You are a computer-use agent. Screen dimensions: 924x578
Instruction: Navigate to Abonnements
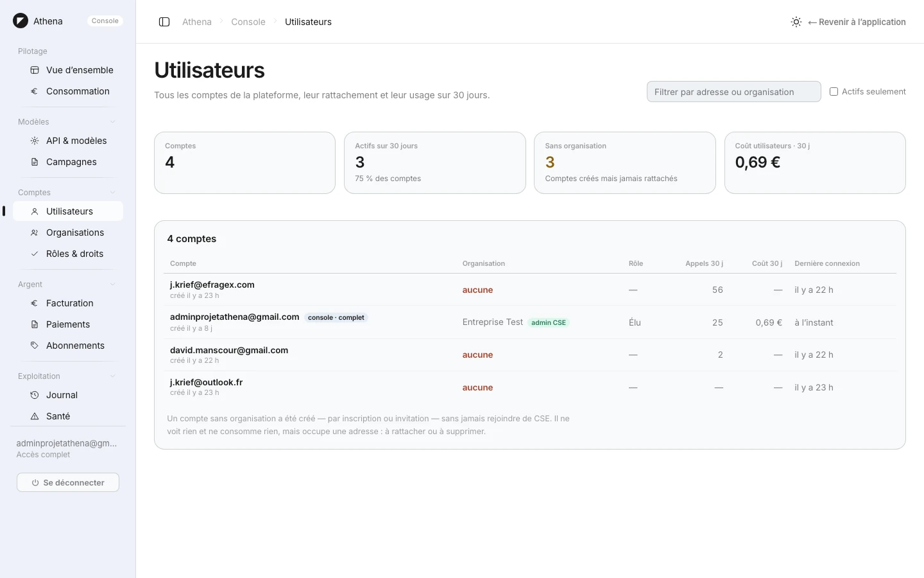[68, 346]
